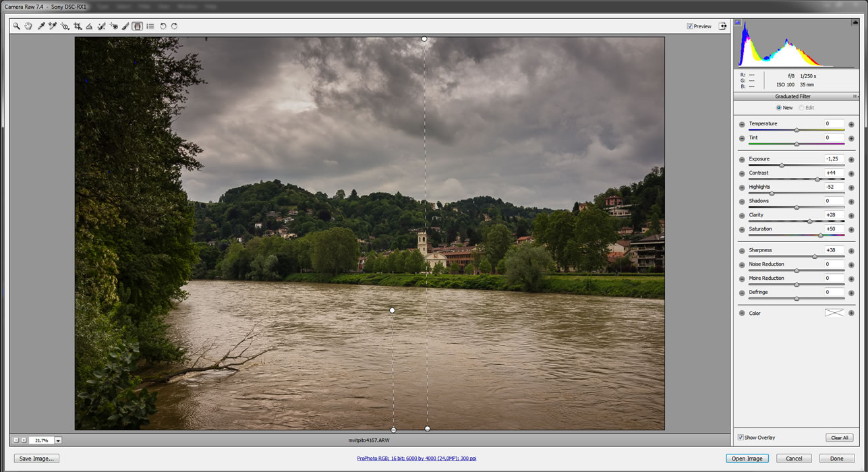Screen dimensions: 868x472
Task: Open the zoom level dropdown
Action: [58, 440]
